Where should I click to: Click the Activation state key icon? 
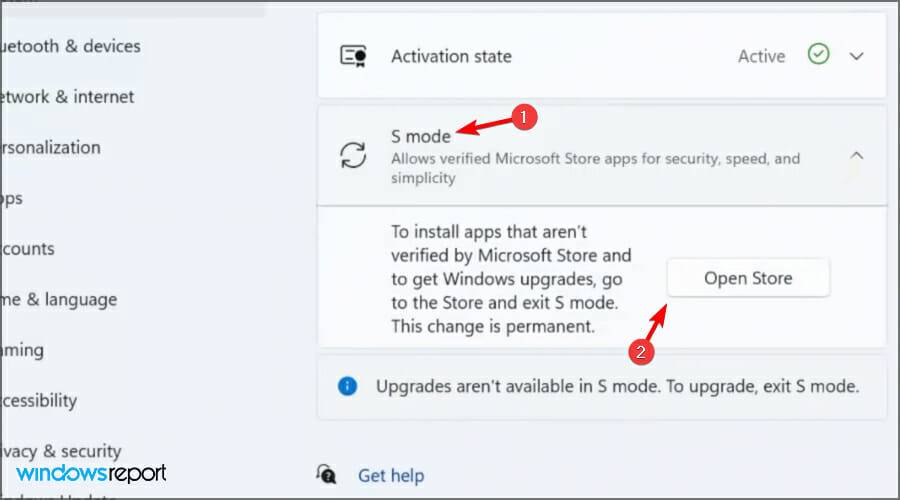353,56
